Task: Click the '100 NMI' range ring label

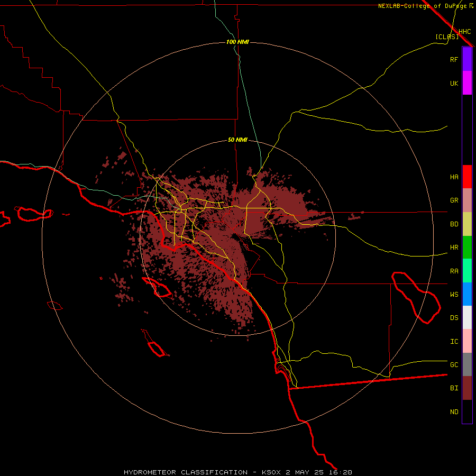Action: click(x=237, y=42)
